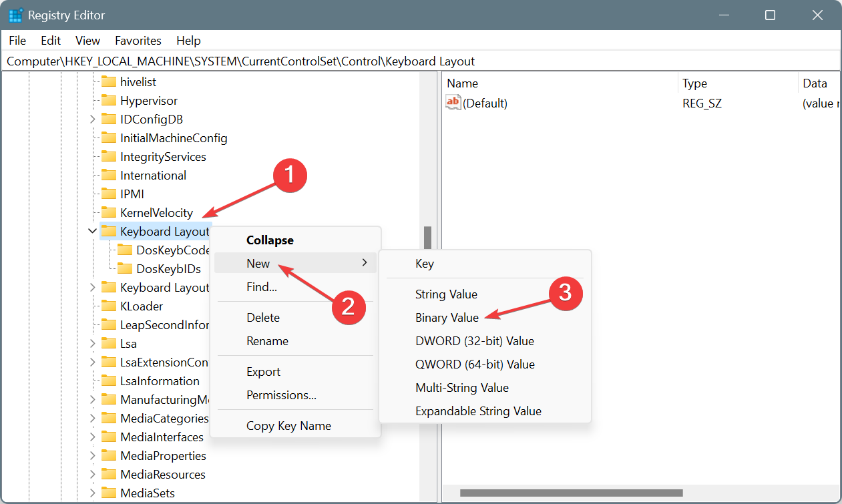Select QWORD (64-bit) Value

pos(485,364)
